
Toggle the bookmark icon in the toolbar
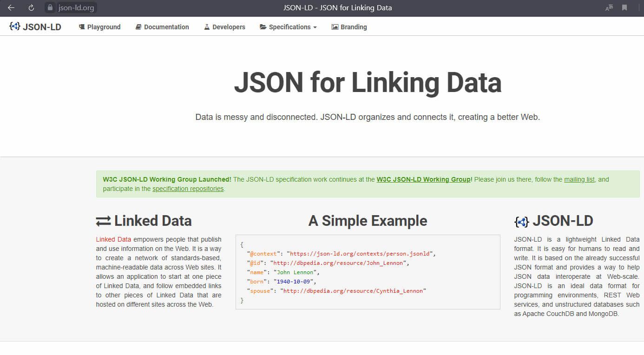(625, 7)
